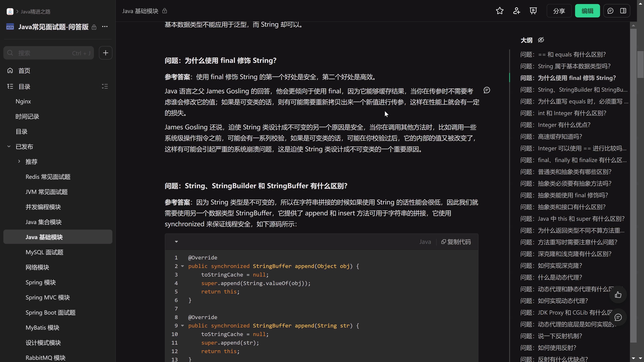644x362 pixels.
Task: Star this document using the top toolbar
Action: click(x=499, y=11)
